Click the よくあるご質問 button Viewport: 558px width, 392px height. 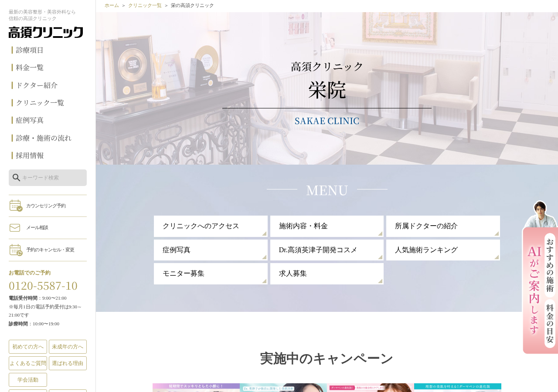tap(28, 363)
